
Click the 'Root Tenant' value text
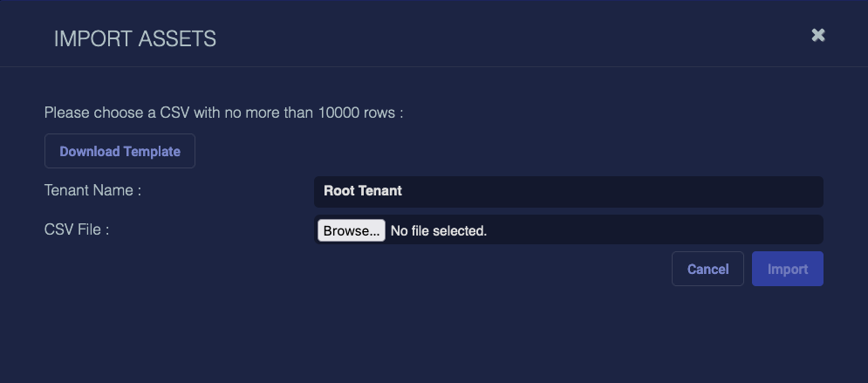click(363, 191)
